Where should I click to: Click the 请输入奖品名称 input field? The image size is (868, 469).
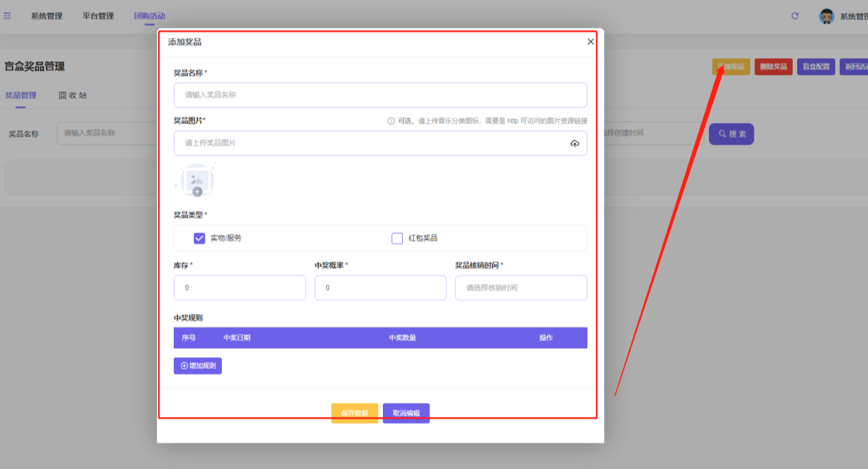tap(380, 95)
